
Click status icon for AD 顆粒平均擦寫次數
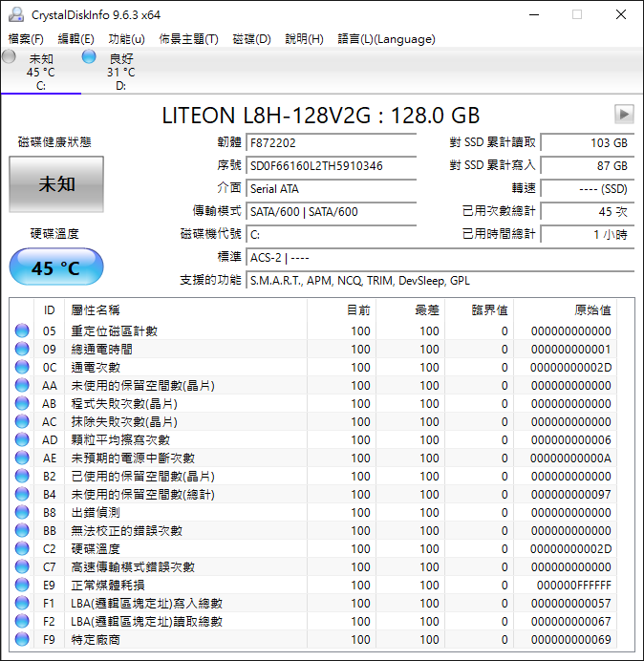click(22, 439)
